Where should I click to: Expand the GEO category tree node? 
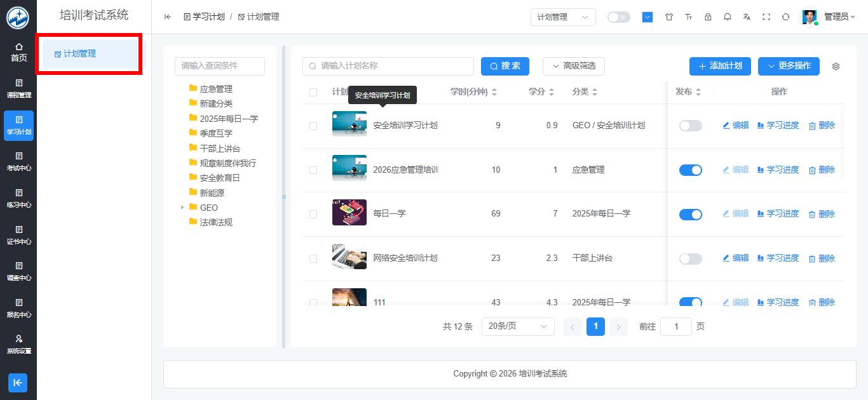[183, 207]
